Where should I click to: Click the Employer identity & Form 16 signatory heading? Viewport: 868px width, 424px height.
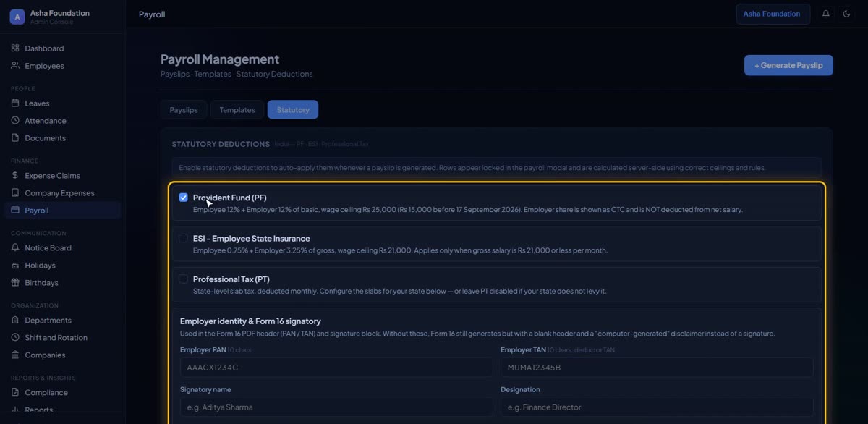pyautogui.click(x=250, y=321)
